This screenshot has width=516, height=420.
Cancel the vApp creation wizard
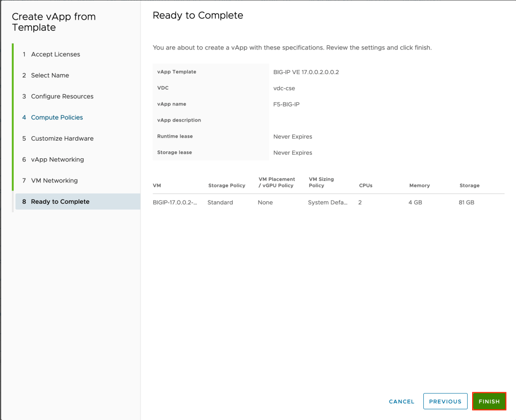[402, 402]
